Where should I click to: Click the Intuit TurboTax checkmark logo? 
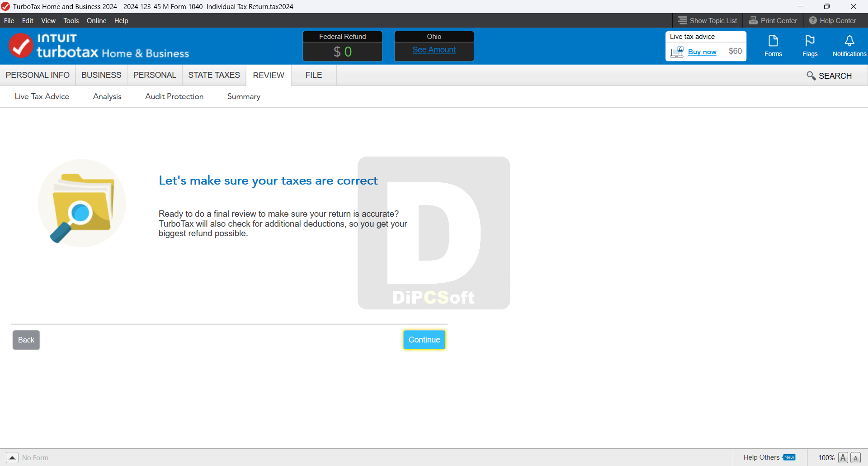tap(21, 46)
